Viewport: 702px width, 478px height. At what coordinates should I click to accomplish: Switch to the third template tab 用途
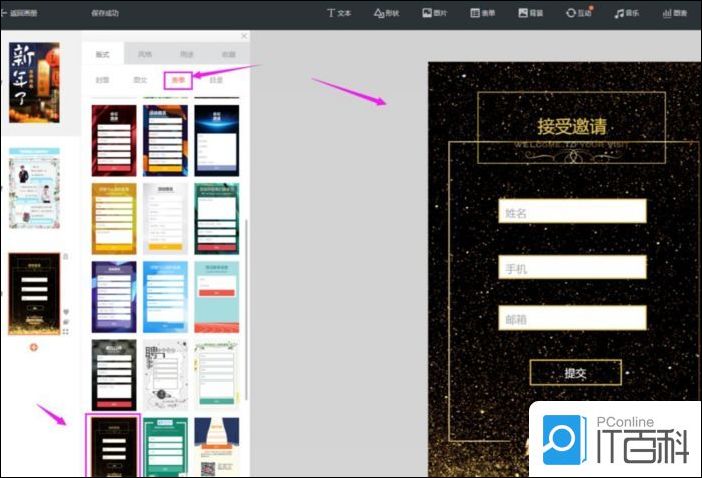[187, 54]
